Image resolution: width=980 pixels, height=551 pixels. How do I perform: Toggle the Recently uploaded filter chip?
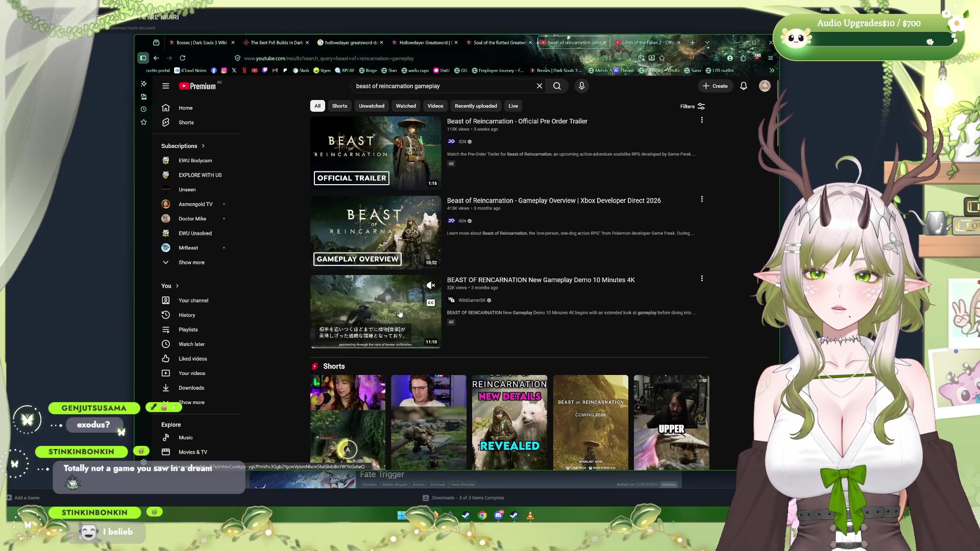click(x=476, y=106)
